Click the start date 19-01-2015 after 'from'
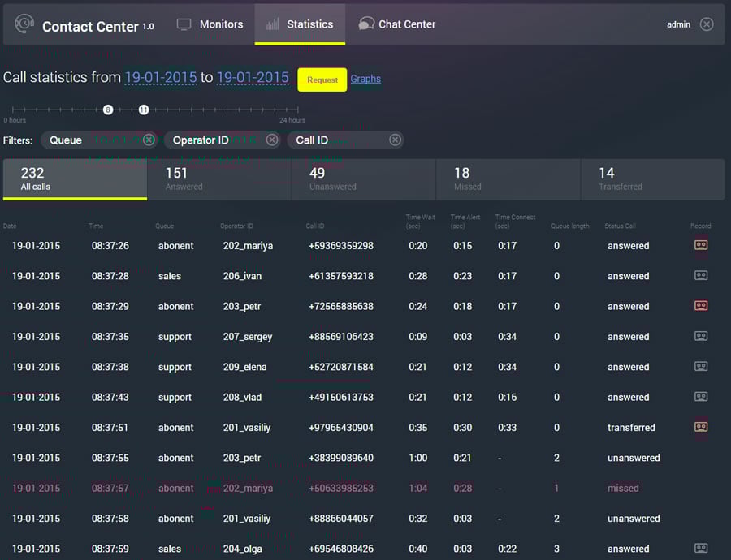This screenshot has width=731, height=560. point(161,78)
